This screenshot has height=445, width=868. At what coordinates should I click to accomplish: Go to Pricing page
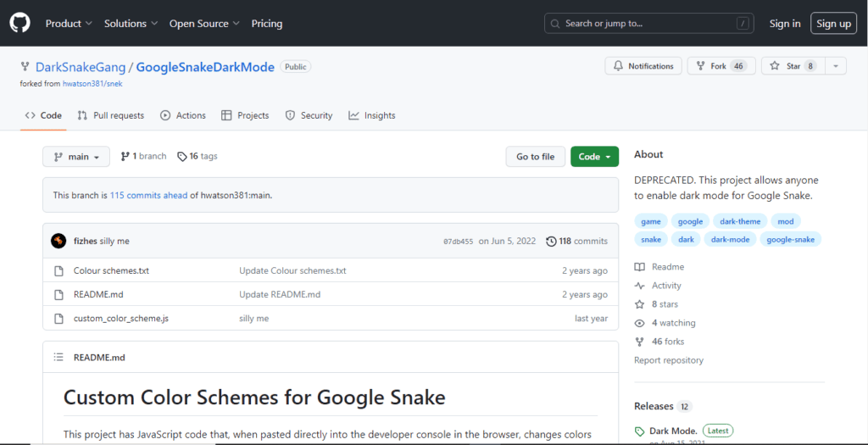pyautogui.click(x=267, y=24)
